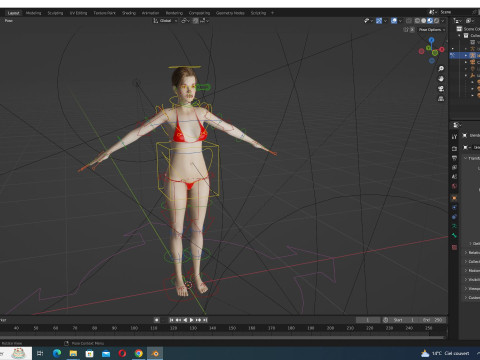
Task: Click the Blender icon in the taskbar
Action: click(x=155, y=353)
